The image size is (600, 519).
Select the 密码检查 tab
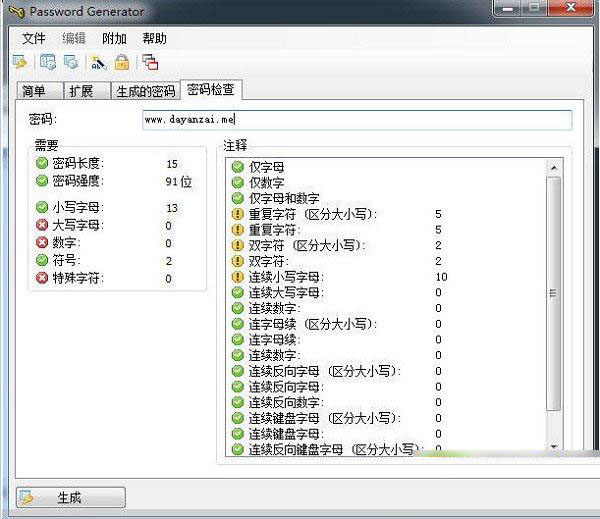click(211, 90)
